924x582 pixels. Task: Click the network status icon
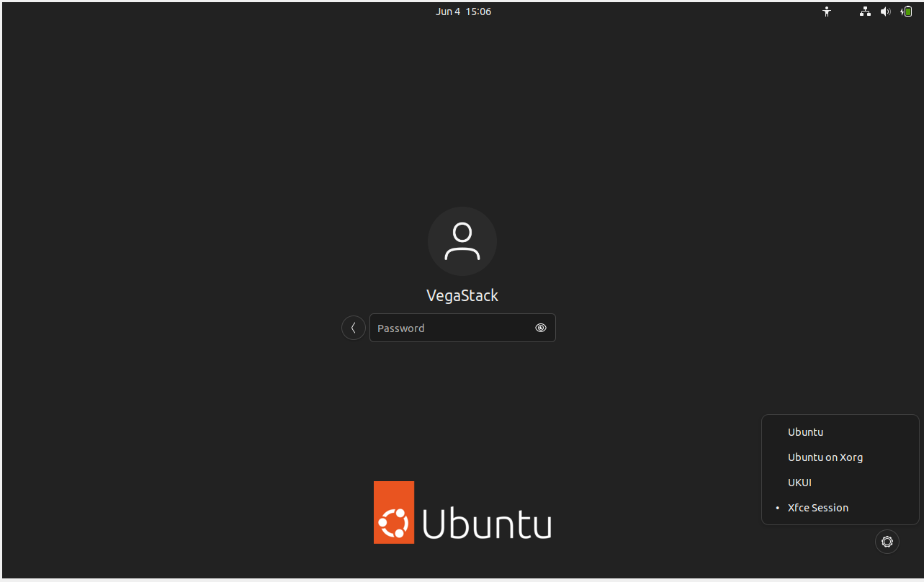864,11
